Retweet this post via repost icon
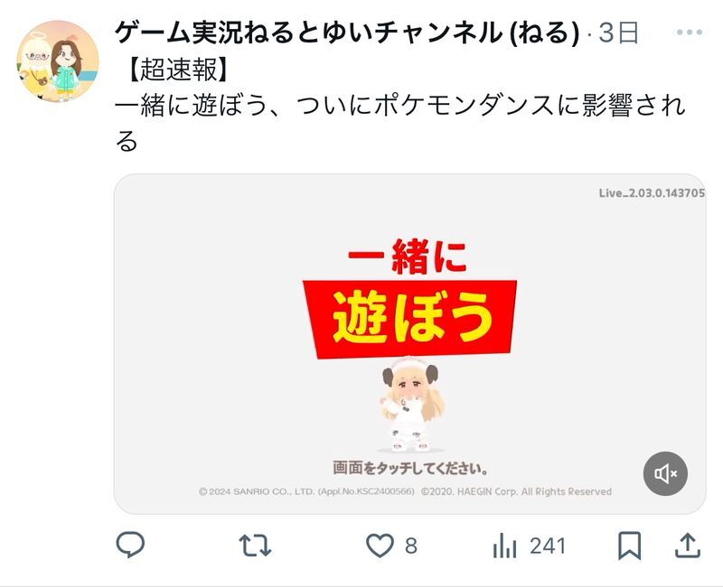The height and width of the screenshot is (588, 723). click(255, 546)
